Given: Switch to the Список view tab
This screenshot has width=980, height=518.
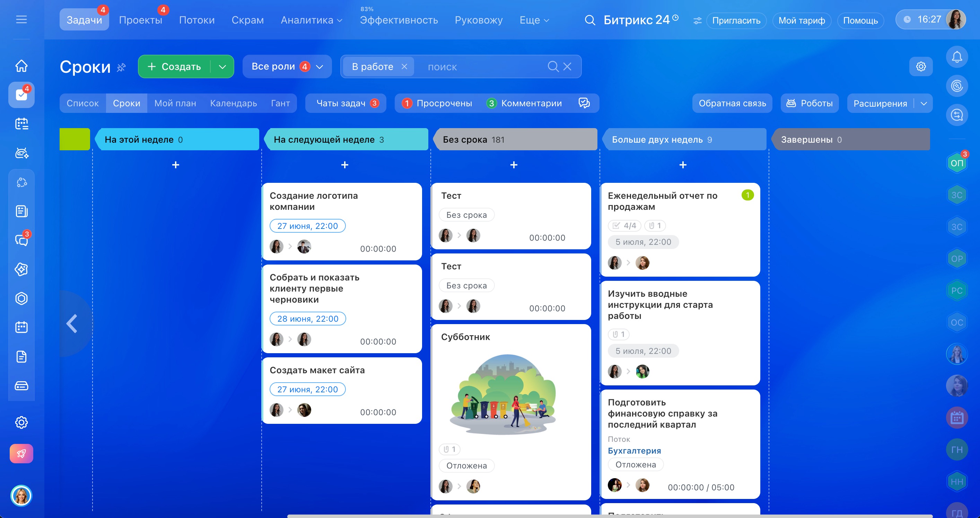Looking at the screenshot, I should click(82, 103).
